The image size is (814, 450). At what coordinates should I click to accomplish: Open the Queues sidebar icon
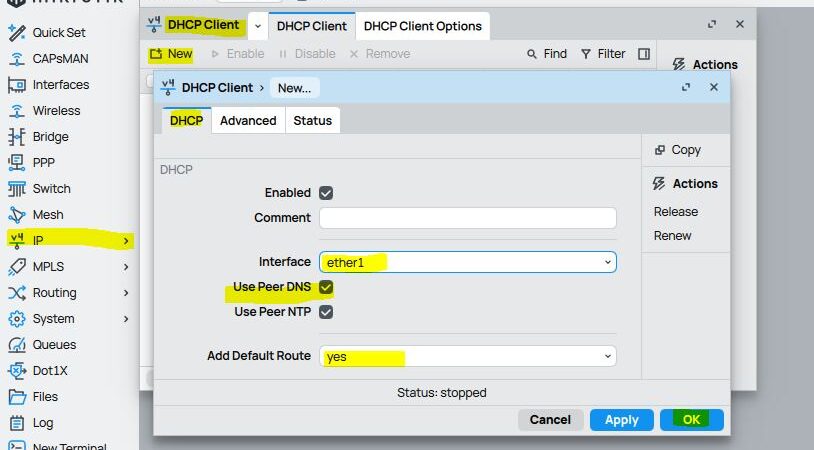[16, 345]
